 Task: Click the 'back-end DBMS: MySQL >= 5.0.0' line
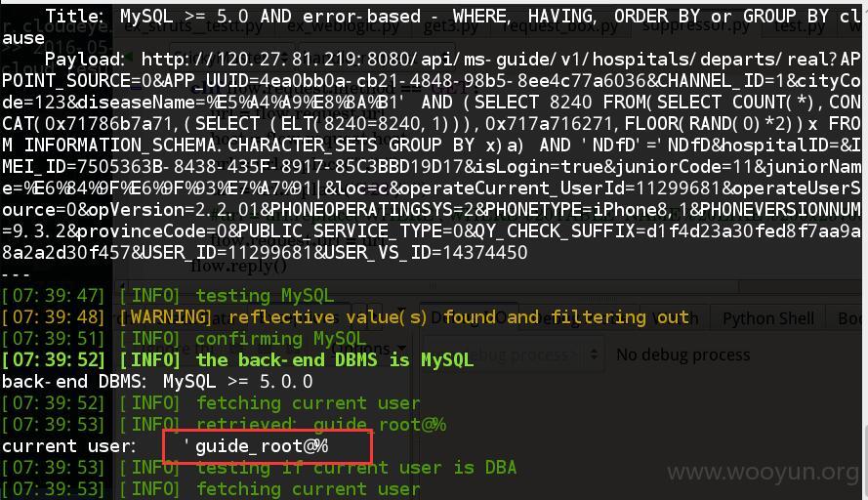click(x=157, y=382)
